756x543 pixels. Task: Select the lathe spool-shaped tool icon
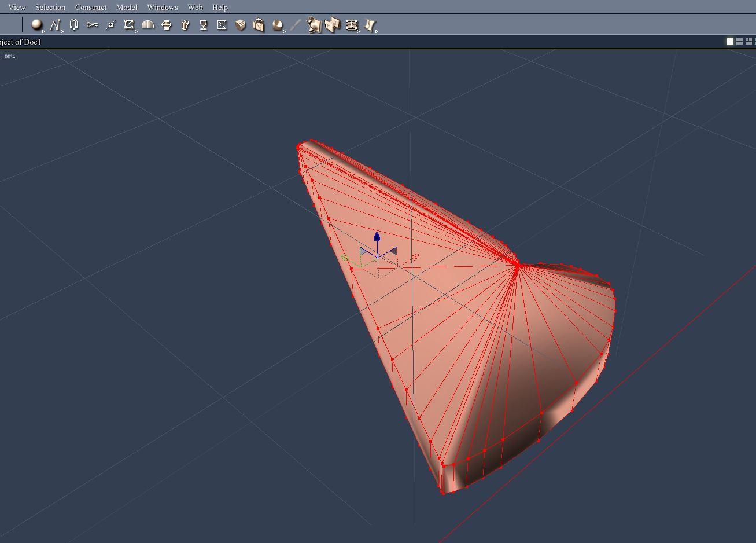coord(167,25)
